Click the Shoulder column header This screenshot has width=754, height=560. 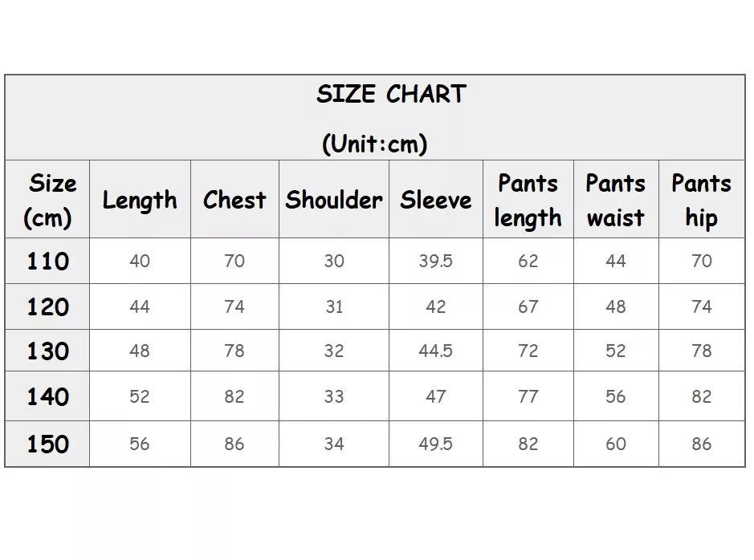click(334, 199)
